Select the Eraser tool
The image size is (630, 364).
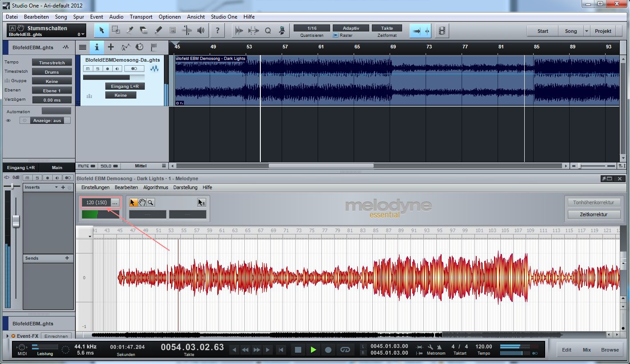point(144,31)
